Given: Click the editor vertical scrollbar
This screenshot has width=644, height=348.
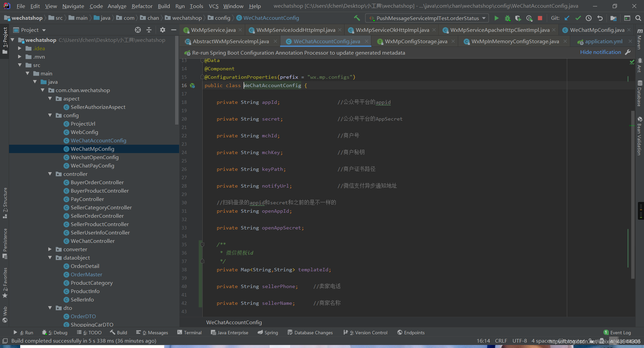Looking at the screenshot, I should coord(633,194).
